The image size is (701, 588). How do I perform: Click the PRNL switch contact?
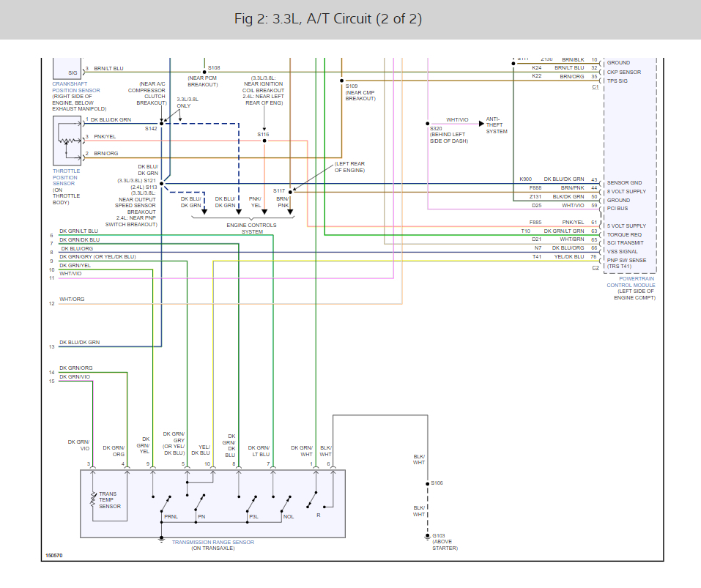166,504
